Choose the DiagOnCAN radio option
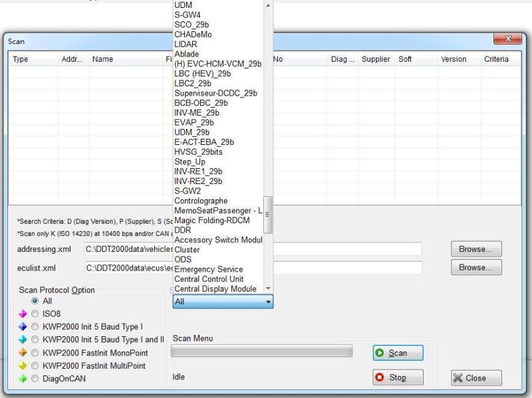The width and height of the screenshot is (532, 398). 35,379
